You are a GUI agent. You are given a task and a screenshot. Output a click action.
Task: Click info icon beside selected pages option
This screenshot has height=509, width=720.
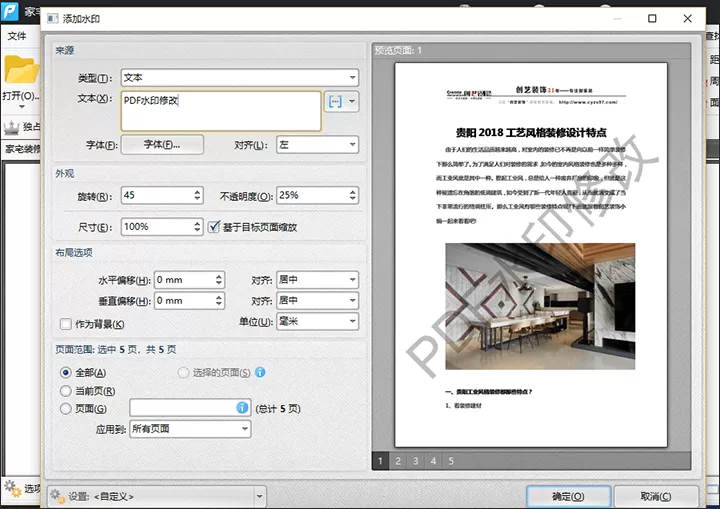[260, 372]
